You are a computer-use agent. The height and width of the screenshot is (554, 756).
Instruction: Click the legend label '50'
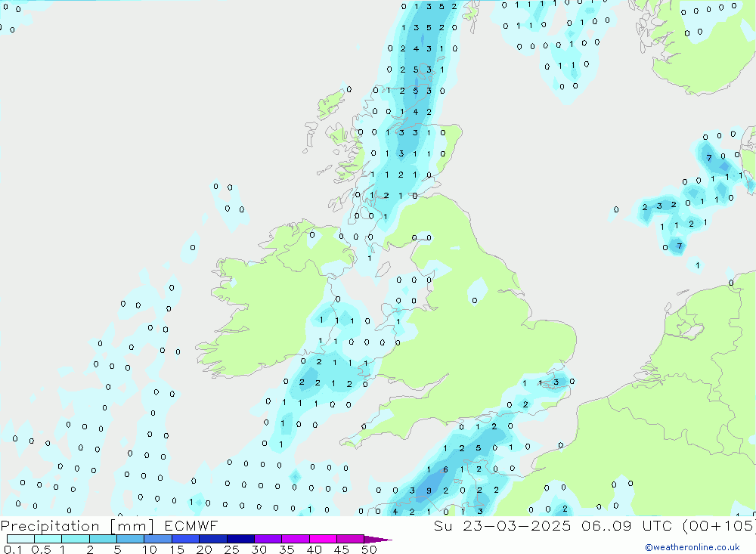pos(369,549)
